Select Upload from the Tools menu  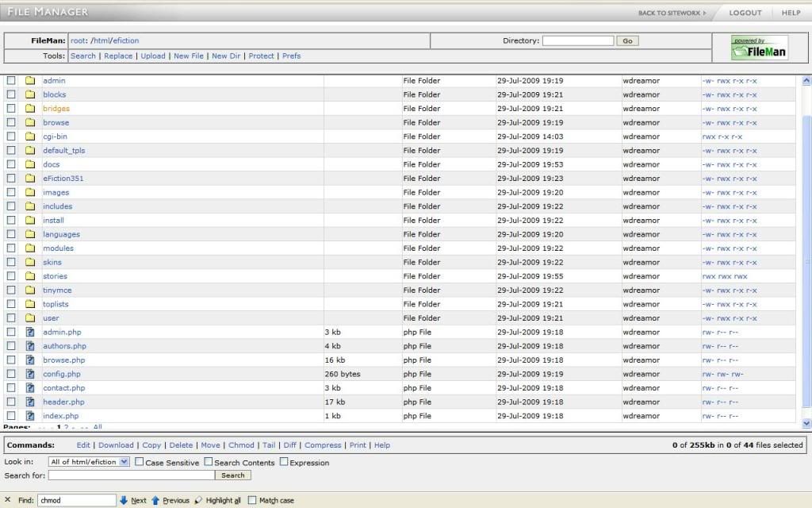point(153,56)
